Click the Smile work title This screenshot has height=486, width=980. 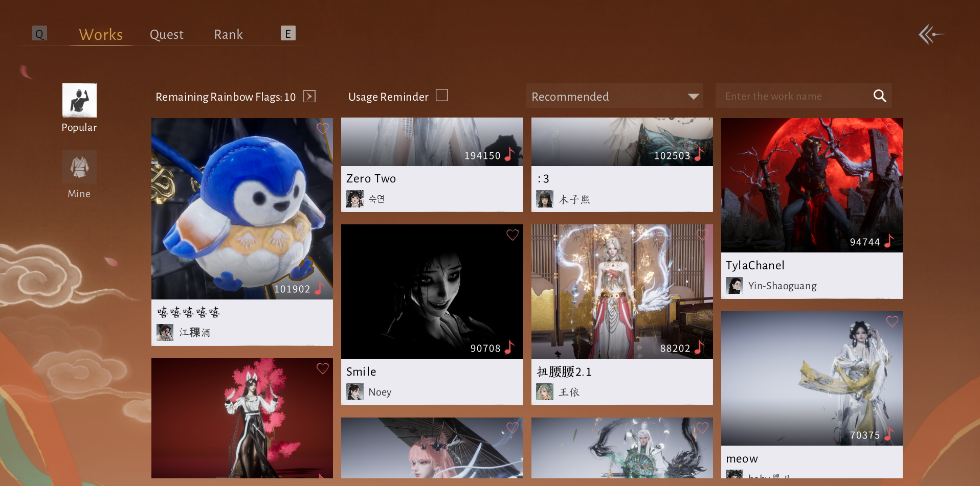point(361,372)
